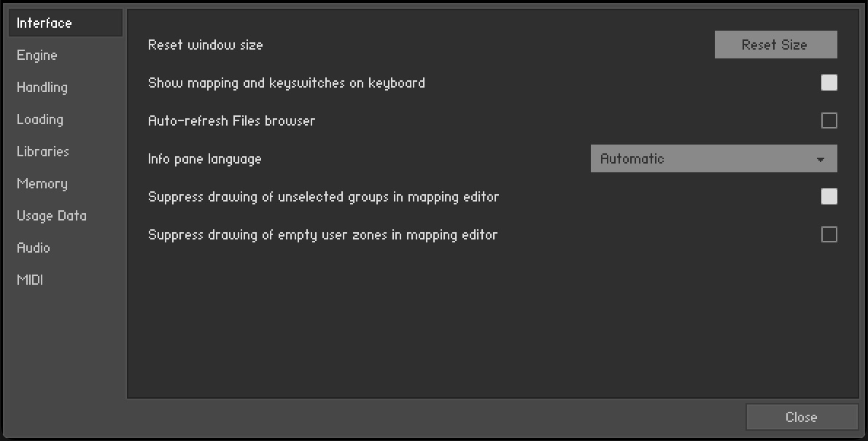Screen dimensions: 868x441
Task: Check suppress drawing of empty user zones
Action: [x=829, y=234]
